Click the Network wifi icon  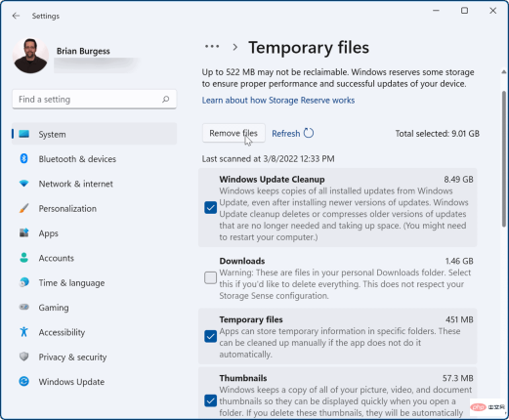point(23,184)
